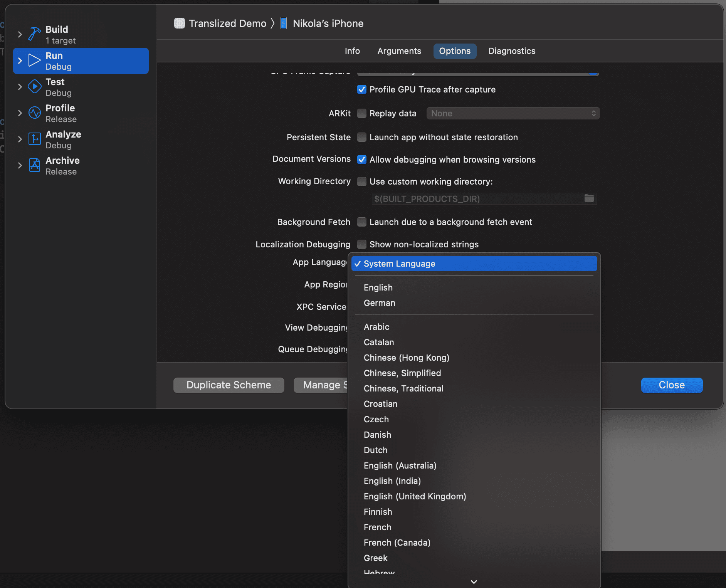Select German in the language menu
Viewport: 726px width, 588px height.
pos(474,303)
